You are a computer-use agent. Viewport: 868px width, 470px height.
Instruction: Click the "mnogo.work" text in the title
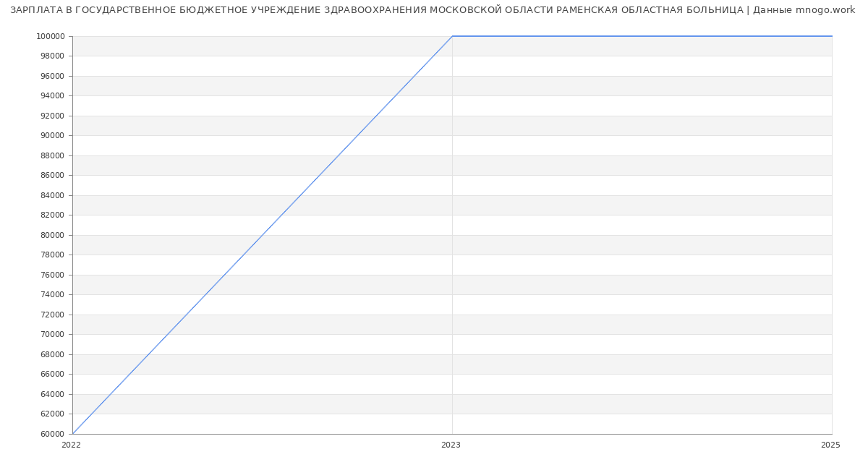pyautogui.click(x=825, y=10)
